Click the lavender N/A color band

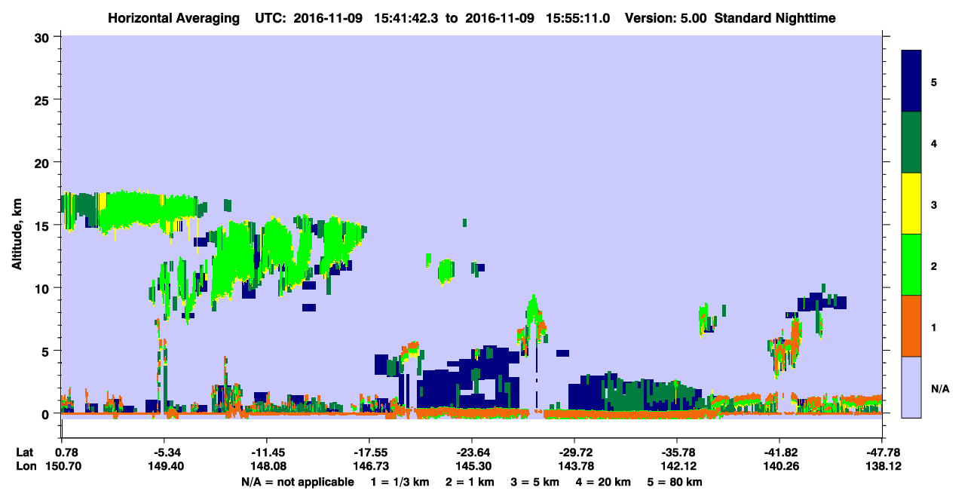click(x=911, y=386)
